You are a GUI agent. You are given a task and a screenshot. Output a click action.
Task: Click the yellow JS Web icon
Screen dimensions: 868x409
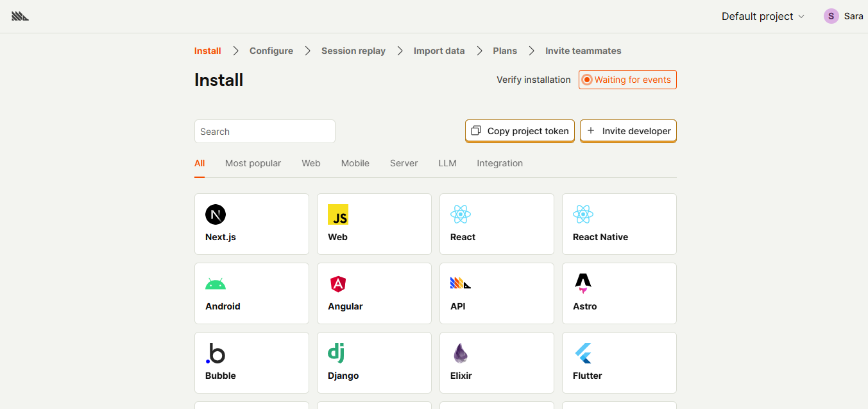click(338, 214)
